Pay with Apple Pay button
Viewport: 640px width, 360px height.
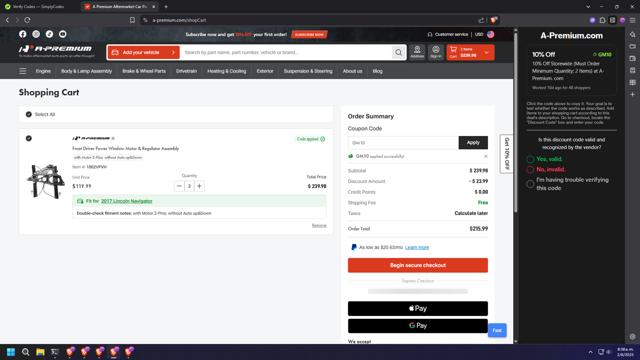pyautogui.click(x=418, y=309)
